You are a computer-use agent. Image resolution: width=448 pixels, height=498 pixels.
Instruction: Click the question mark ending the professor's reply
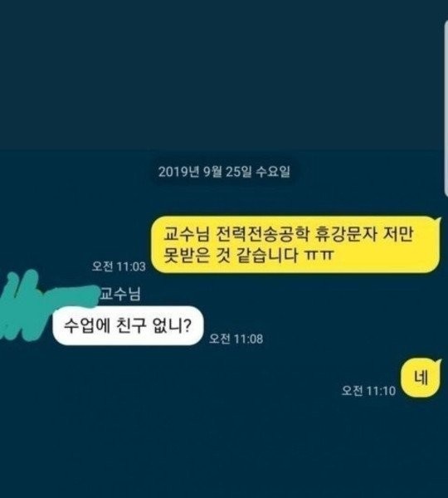click(x=187, y=326)
